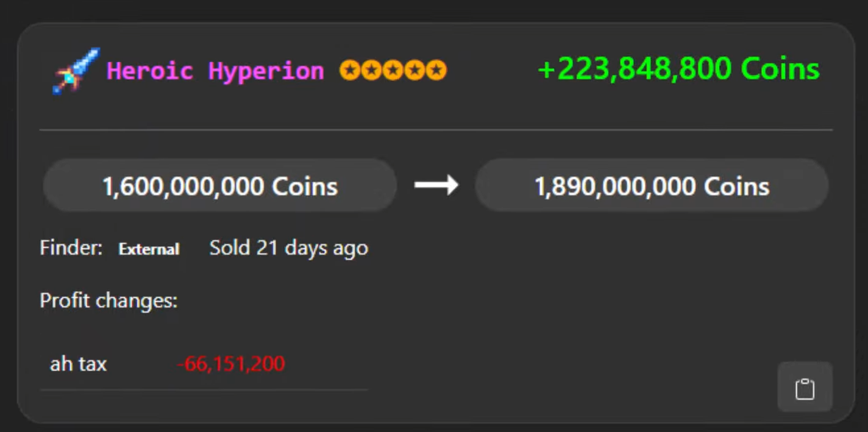Click the green +223,848,800 Coins profit
The height and width of the screenshot is (432, 868).
click(x=678, y=69)
